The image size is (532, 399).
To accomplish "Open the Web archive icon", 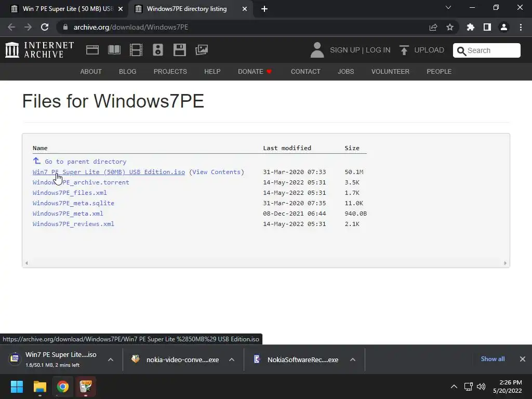I will (92, 50).
